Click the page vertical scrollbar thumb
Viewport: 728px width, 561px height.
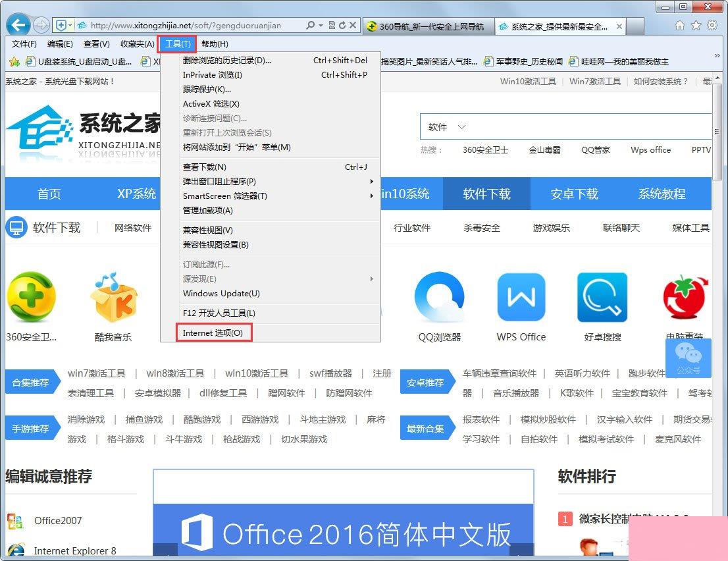(717, 132)
